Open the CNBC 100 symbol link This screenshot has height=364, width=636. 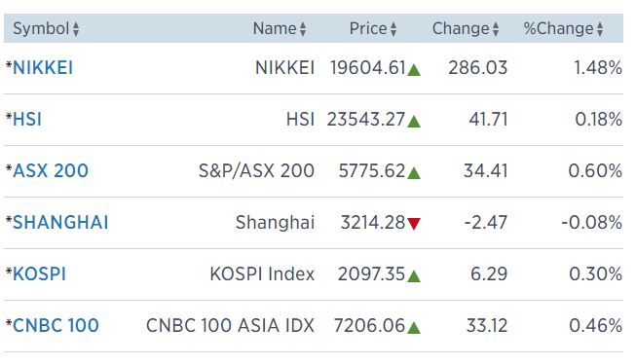(56, 325)
